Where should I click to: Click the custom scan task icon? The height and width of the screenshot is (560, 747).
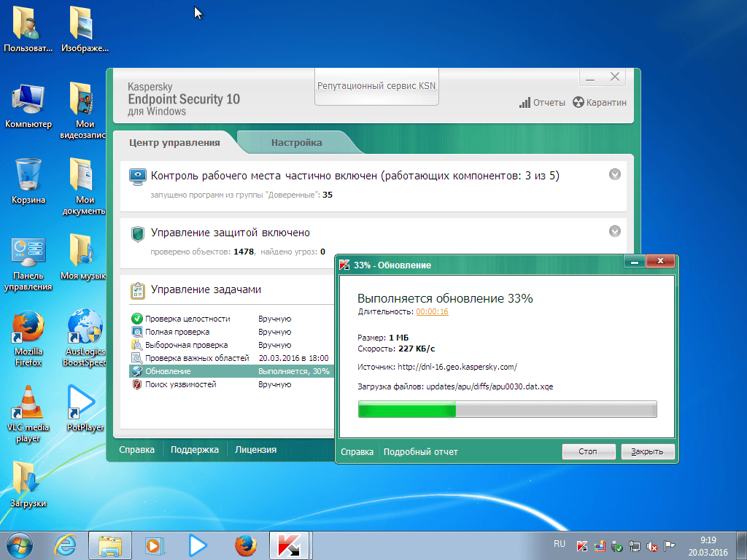136,345
